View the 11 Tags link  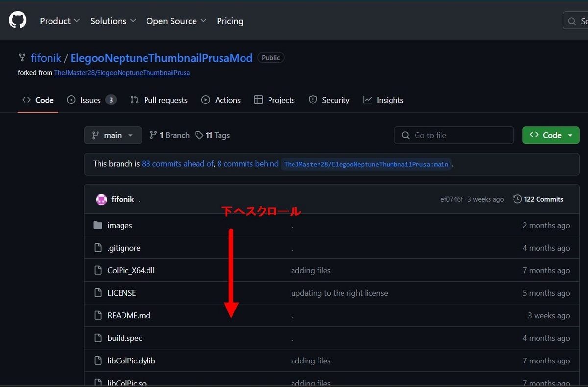coord(212,135)
